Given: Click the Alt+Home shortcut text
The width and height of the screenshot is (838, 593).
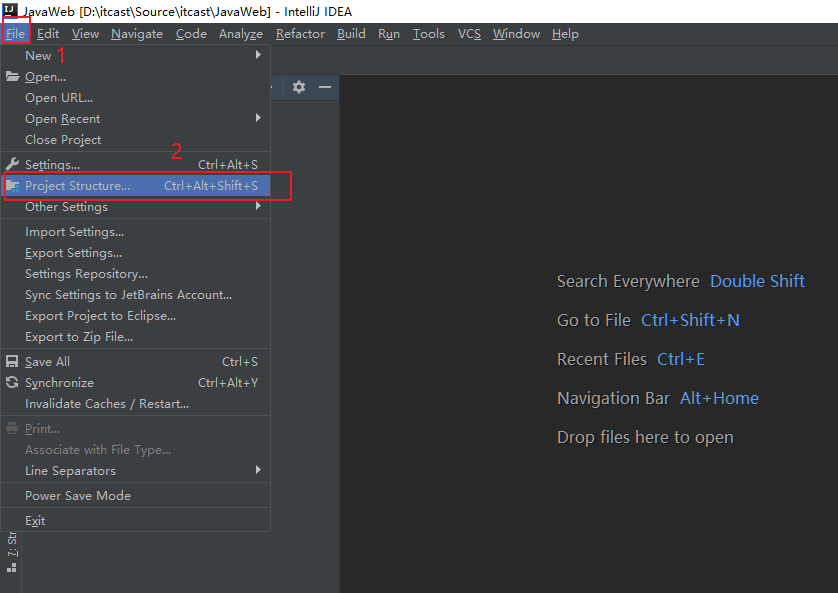Looking at the screenshot, I should (719, 398).
